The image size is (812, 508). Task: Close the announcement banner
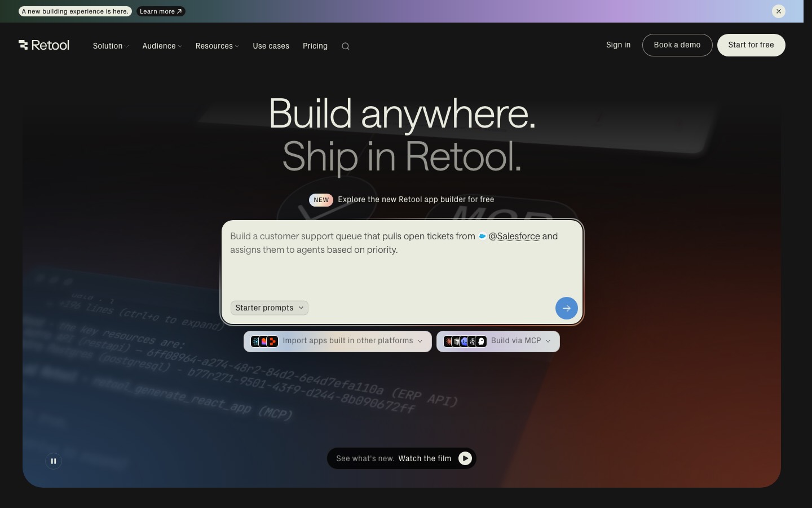click(779, 11)
